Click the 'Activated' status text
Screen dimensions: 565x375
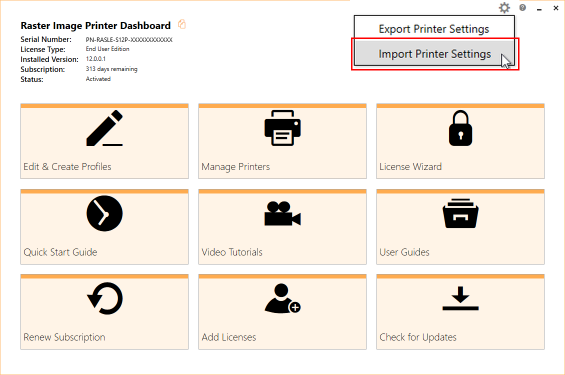pos(98,79)
